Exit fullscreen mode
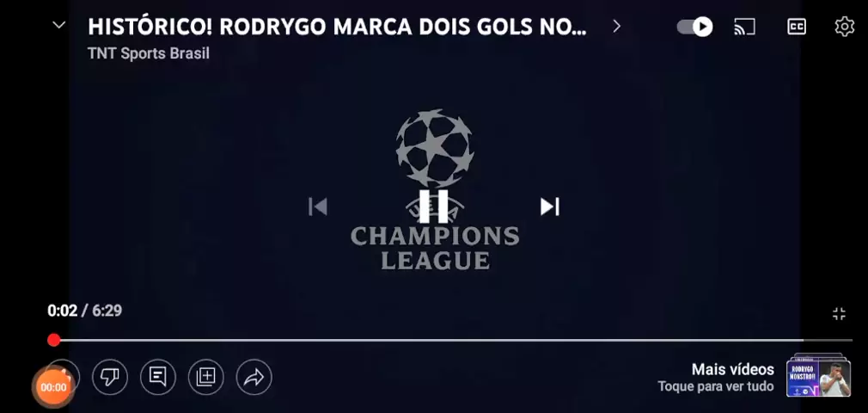 [x=840, y=314]
